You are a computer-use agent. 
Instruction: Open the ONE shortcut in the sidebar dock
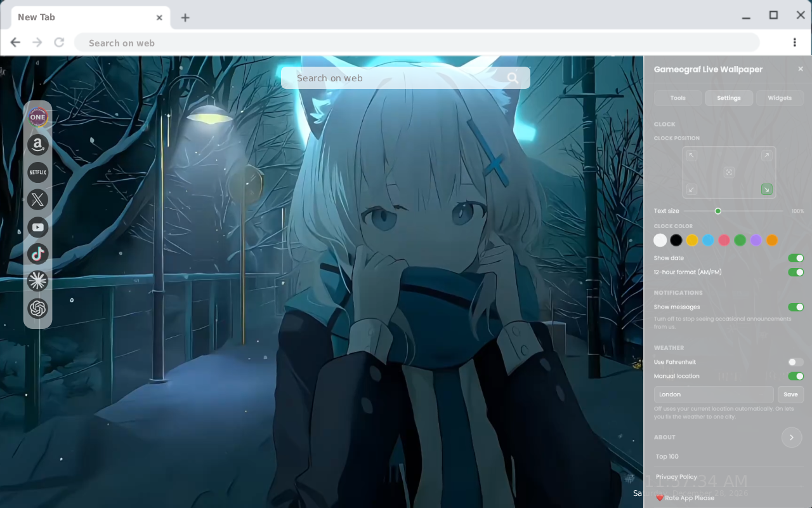coord(38,117)
